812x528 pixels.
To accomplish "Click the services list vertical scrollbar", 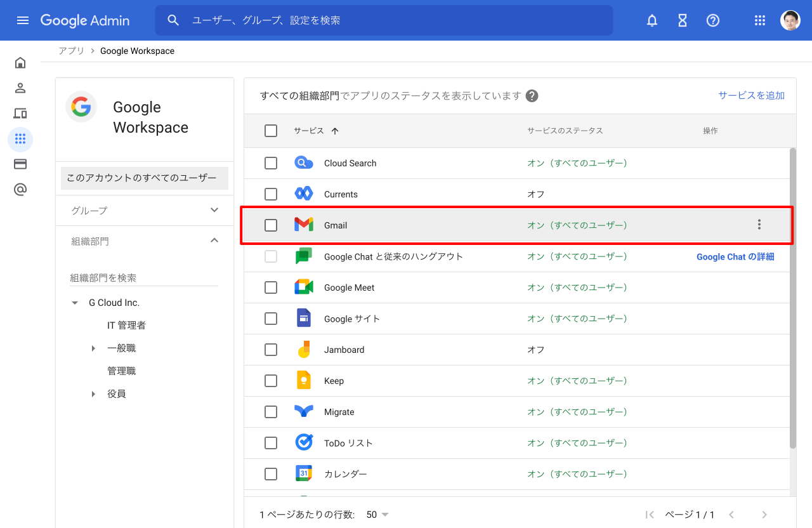I will tap(792, 298).
